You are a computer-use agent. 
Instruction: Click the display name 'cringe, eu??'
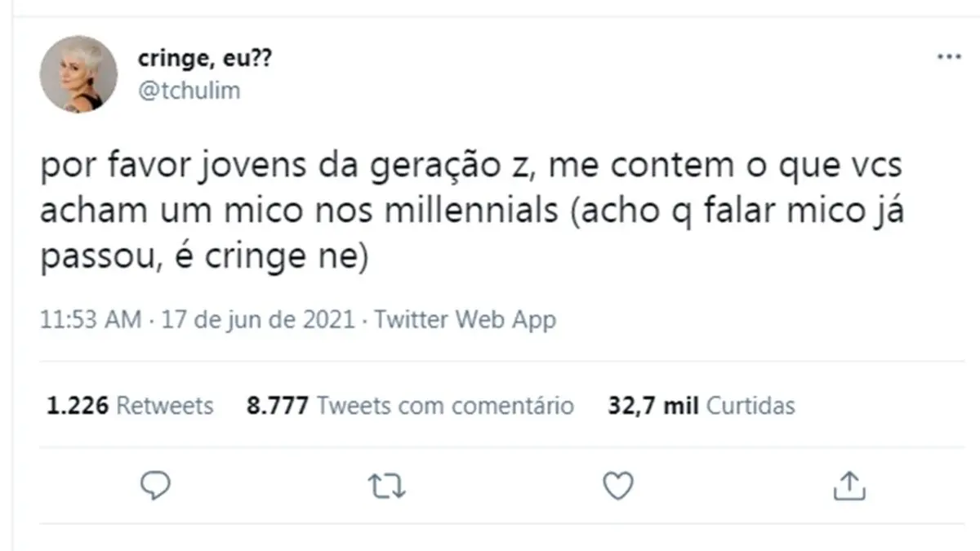click(x=205, y=57)
